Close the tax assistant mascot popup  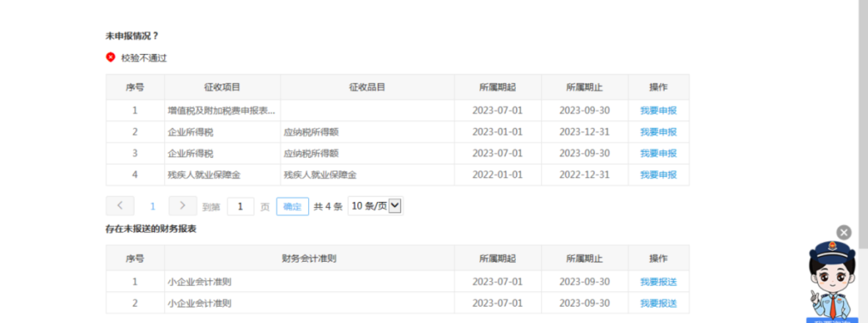pyautogui.click(x=844, y=232)
